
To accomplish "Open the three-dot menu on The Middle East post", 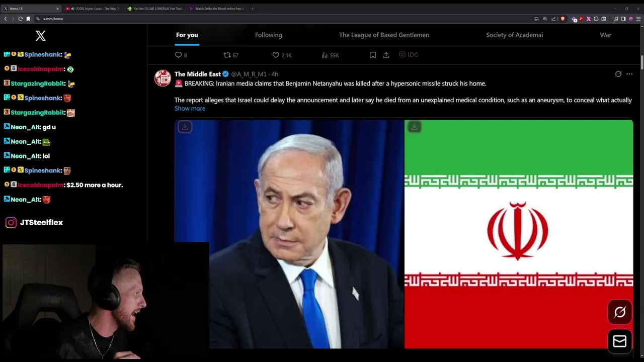I will [x=629, y=74].
